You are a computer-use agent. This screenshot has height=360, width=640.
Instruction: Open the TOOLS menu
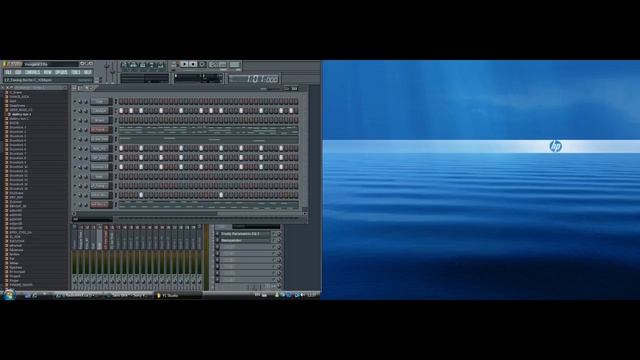76,72
